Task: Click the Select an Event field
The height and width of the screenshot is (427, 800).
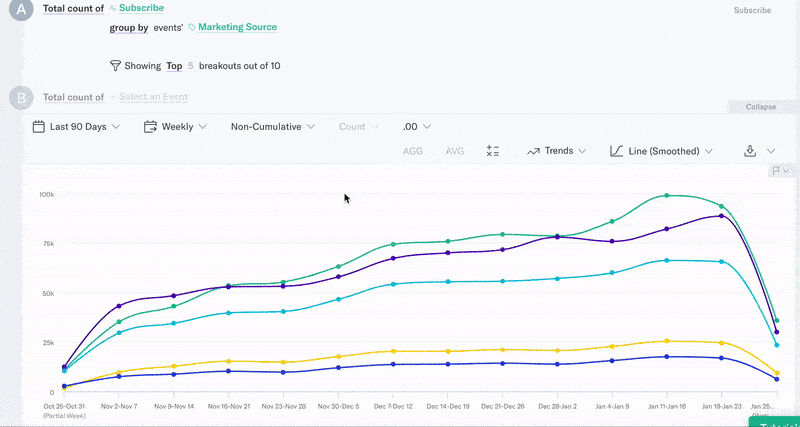Action: (x=153, y=97)
